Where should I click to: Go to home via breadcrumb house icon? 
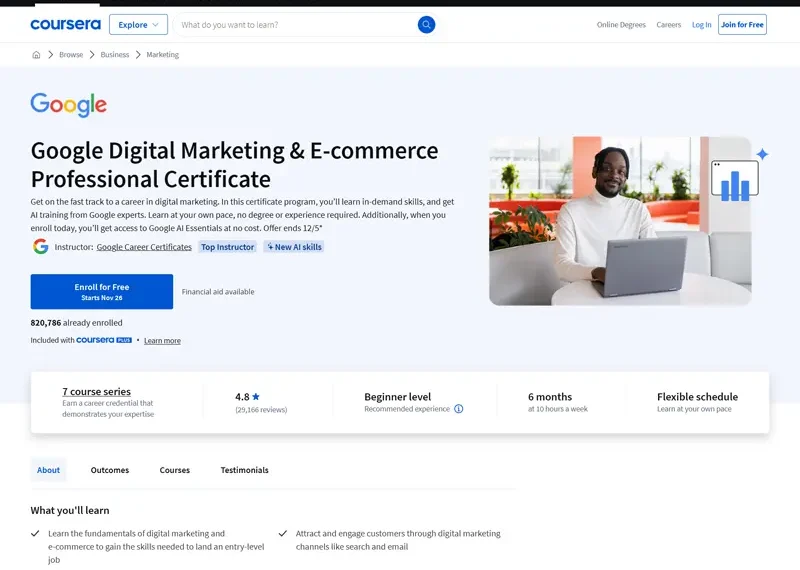point(36,55)
